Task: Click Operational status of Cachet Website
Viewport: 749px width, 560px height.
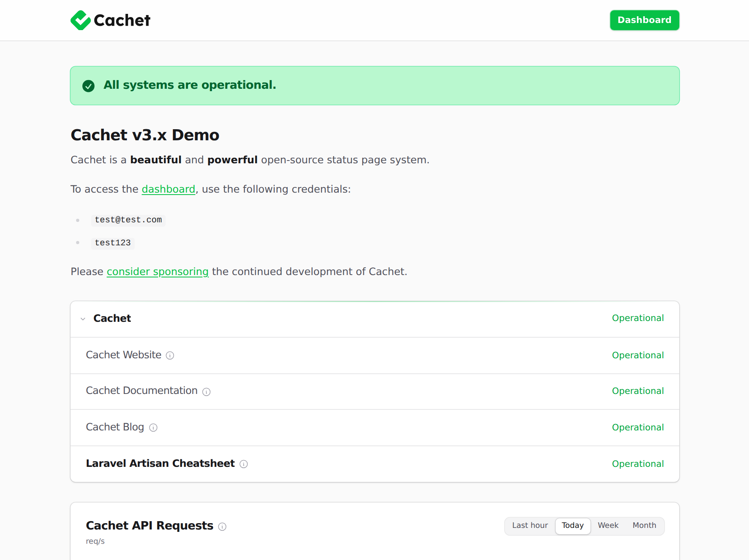Action: [638, 355]
